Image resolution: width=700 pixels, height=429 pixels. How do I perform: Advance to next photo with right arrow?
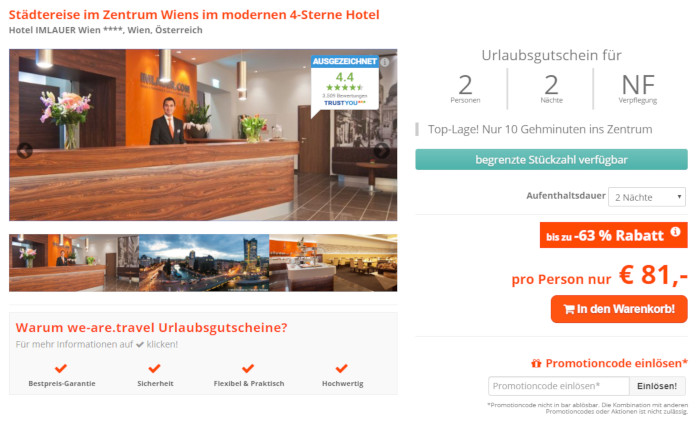(x=381, y=150)
